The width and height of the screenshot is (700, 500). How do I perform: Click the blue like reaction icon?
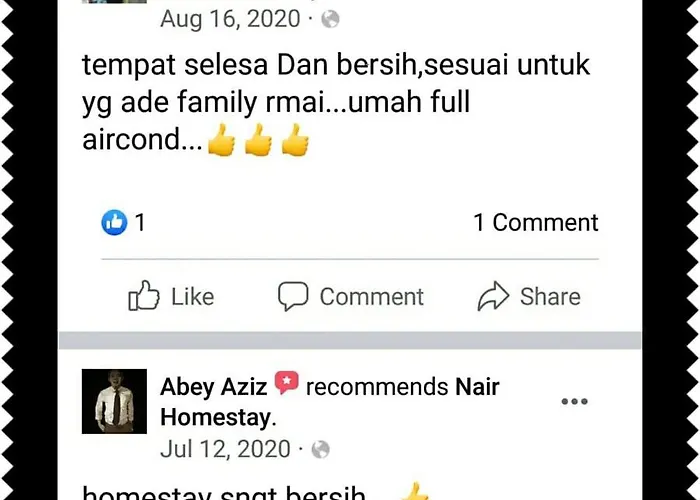tap(114, 222)
